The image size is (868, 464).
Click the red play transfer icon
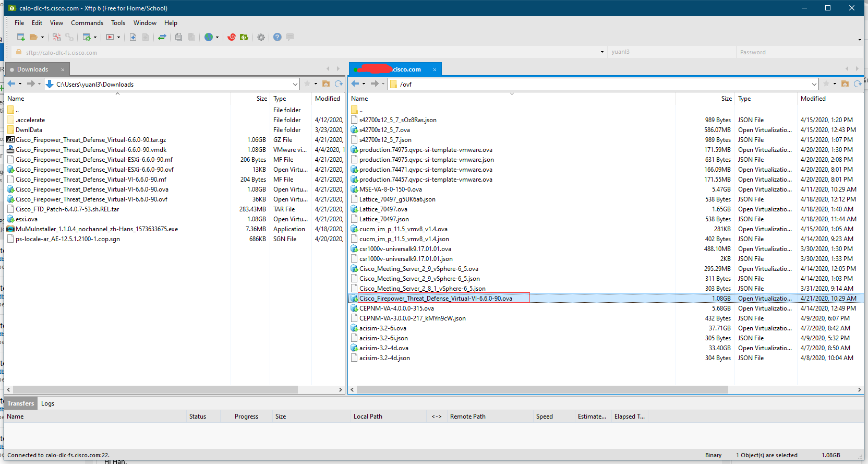point(110,37)
